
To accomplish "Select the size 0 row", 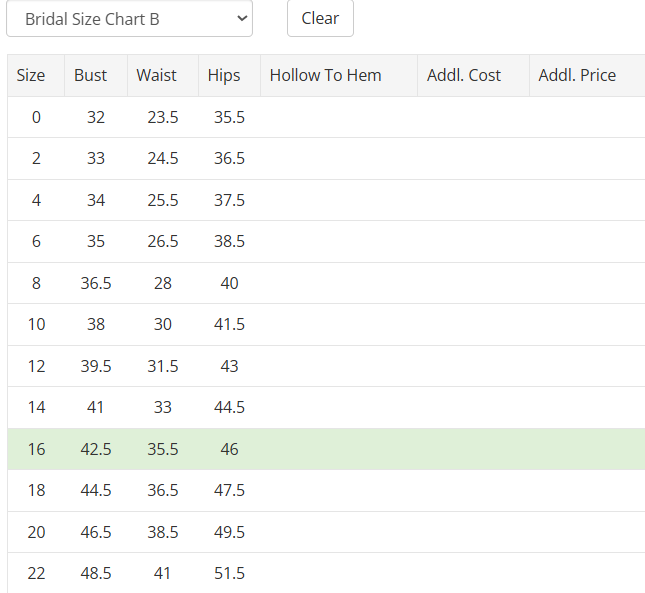I will (x=326, y=117).
